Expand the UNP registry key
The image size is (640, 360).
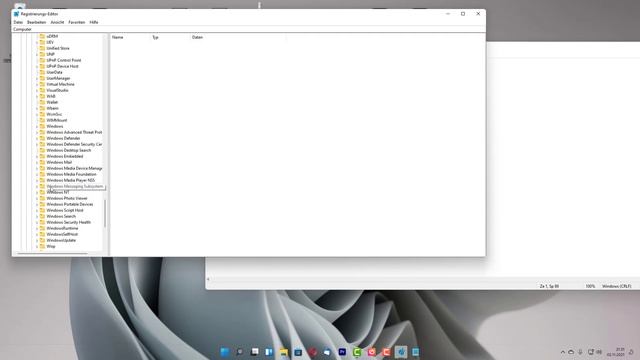[x=37, y=54]
